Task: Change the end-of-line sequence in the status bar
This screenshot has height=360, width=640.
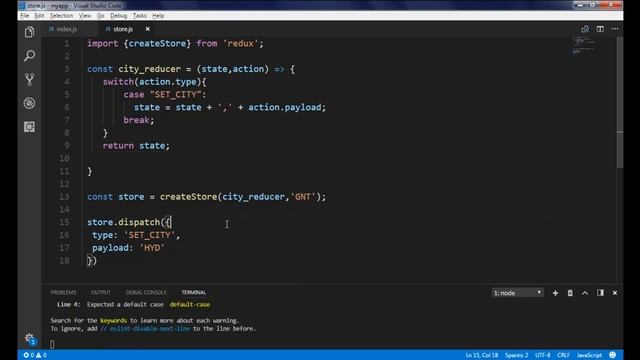Action: [563, 355]
